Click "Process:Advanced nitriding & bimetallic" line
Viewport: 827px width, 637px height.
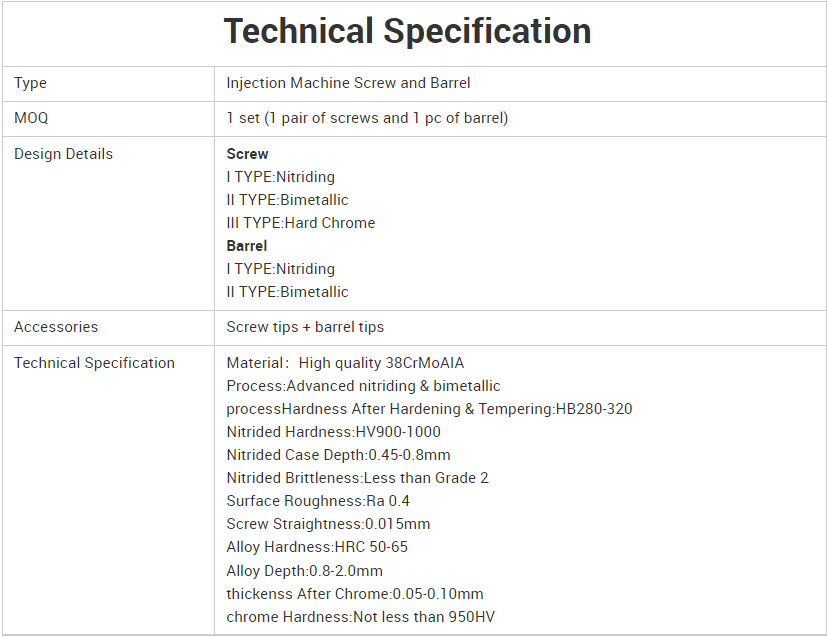tap(363, 386)
